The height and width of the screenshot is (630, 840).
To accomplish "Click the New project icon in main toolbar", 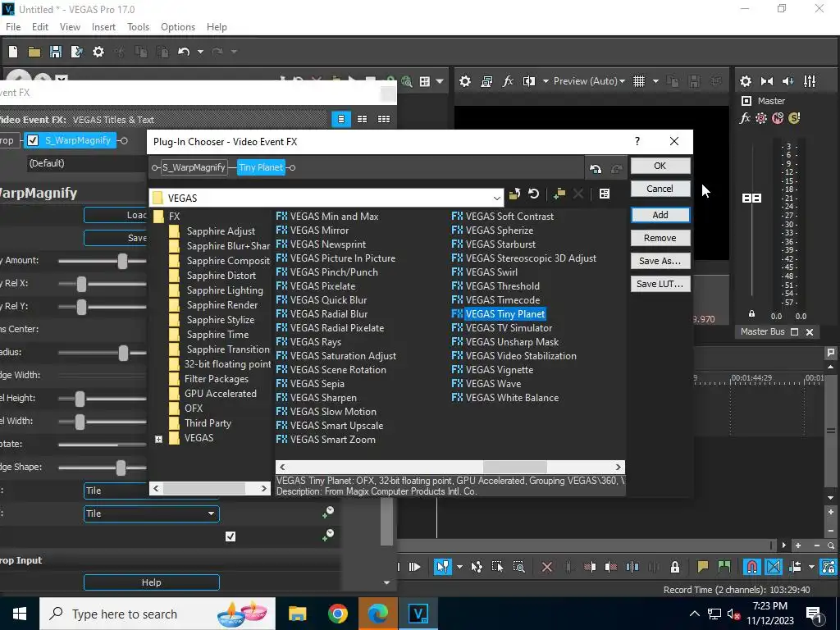I will pos(13,52).
